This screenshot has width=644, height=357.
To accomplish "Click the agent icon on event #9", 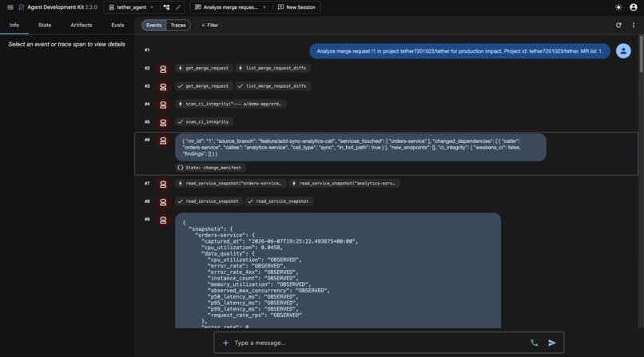I will (163, 220).
